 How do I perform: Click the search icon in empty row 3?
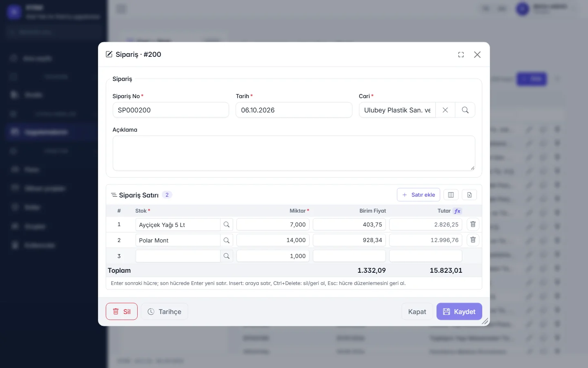click(x=227, y=256)
